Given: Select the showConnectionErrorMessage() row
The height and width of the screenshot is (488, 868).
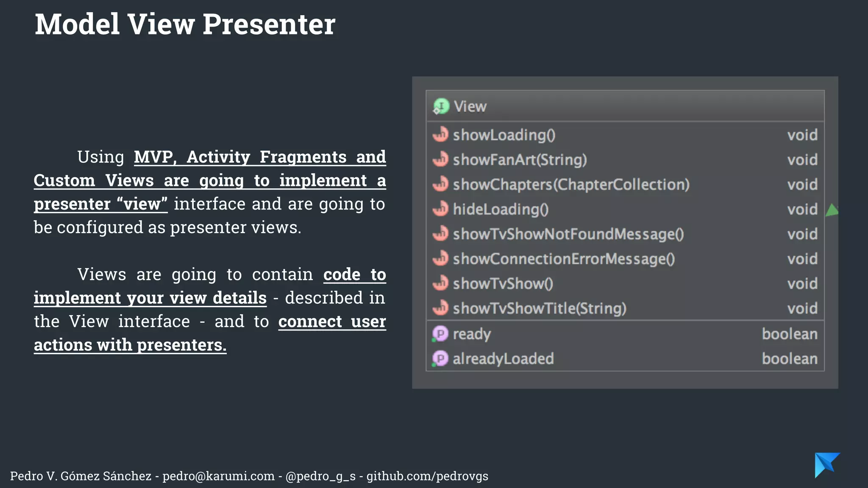Looking at the screenshot, I should (x=625, y=258).
